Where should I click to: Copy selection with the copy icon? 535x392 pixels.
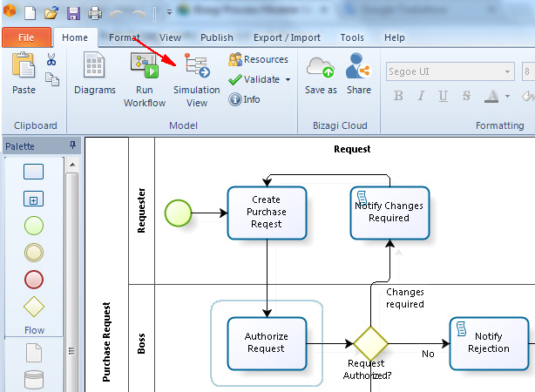52,79
